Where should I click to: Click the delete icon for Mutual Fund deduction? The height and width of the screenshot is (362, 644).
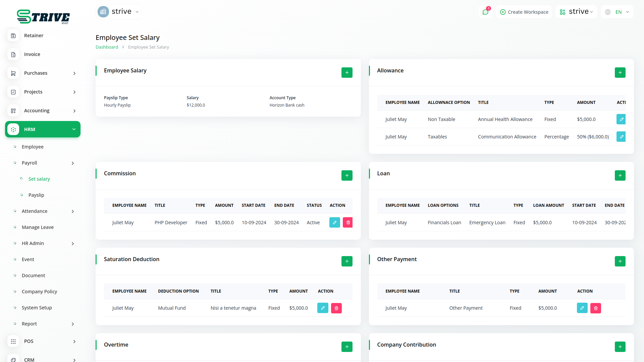336,308
